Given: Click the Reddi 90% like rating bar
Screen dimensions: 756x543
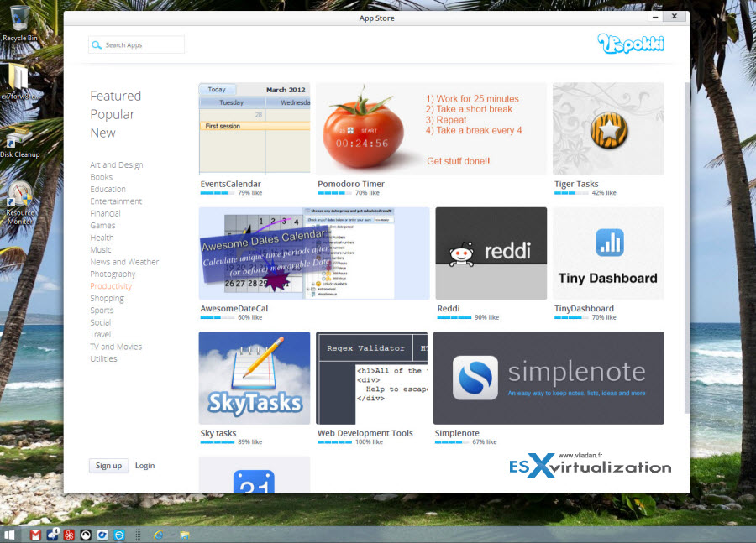Looking at the screenshot, I should pyautogui.click(x=454, y=317).
